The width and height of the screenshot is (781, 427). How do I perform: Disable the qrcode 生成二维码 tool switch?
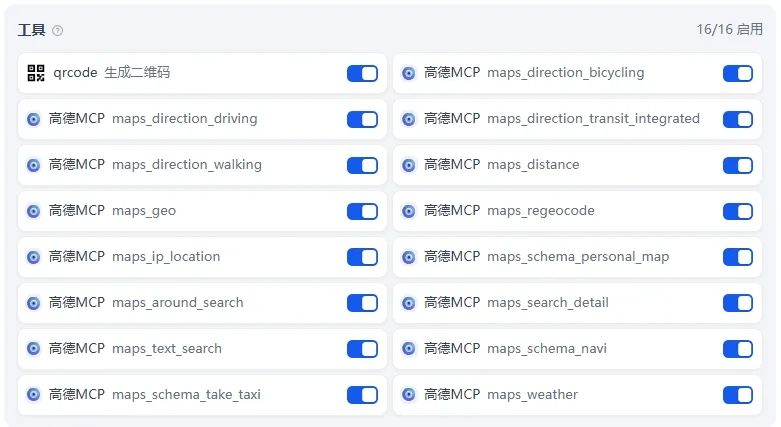[363, 73]
